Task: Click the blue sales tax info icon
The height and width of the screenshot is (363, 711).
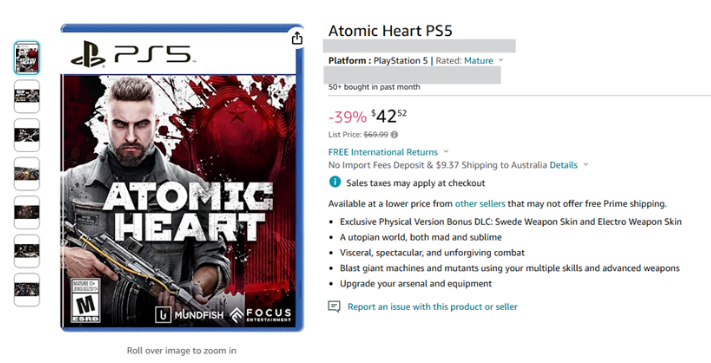Action: [335, 182]
